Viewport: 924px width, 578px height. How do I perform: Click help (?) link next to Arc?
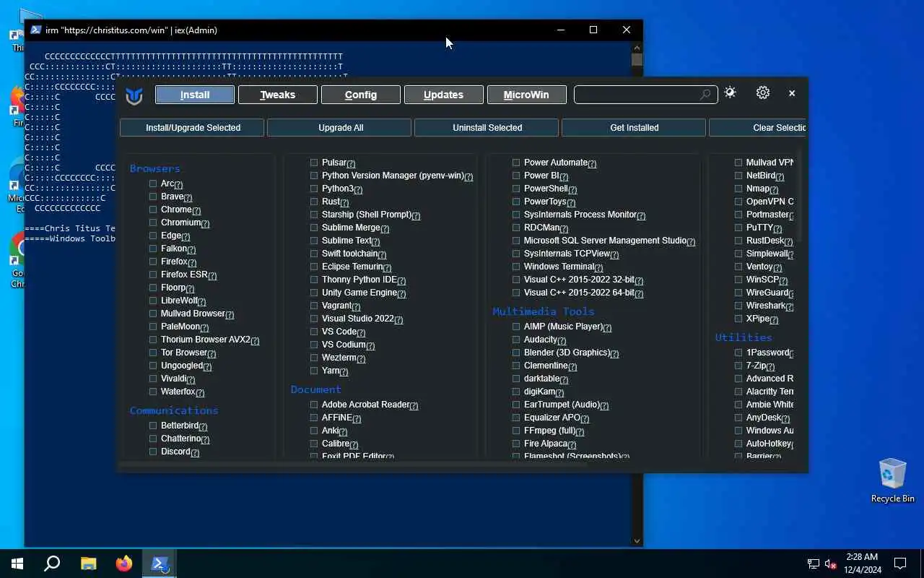click(x=178, y=184)
